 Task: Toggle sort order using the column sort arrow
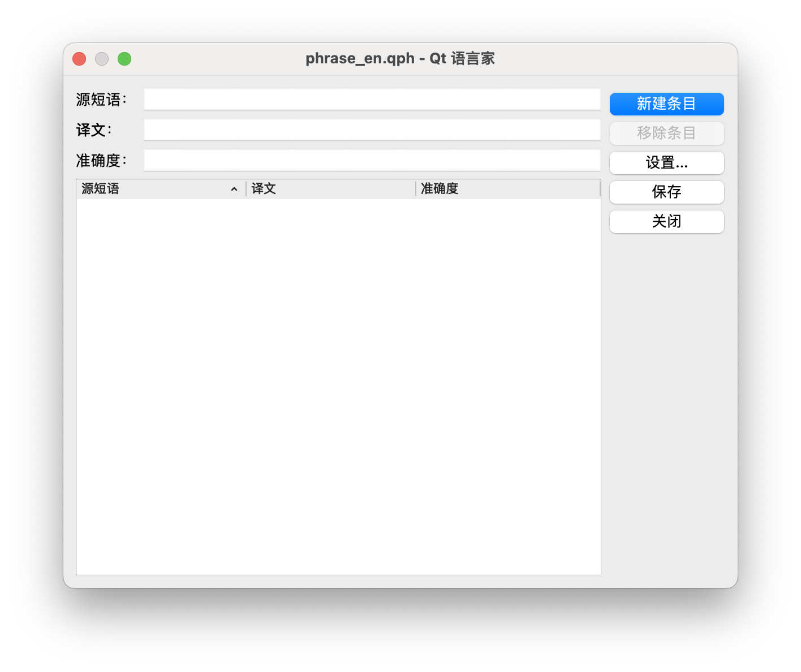[x=235, y=188]
